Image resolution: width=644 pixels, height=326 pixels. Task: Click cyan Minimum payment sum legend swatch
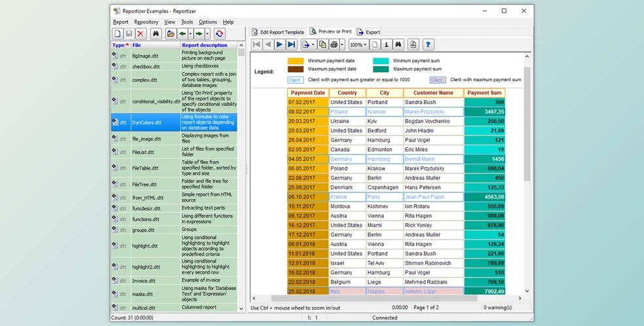[381, 61]
